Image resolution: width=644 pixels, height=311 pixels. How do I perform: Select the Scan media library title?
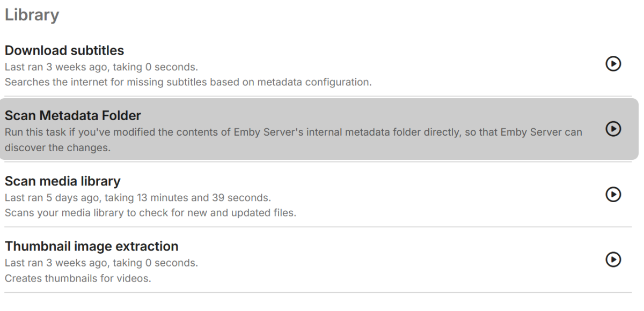(x=62, y=181)
